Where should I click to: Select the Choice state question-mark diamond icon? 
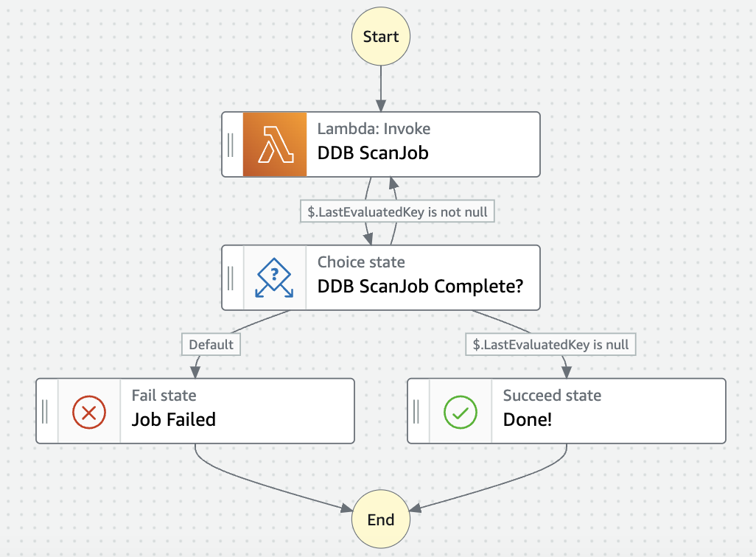click(274, 278)
